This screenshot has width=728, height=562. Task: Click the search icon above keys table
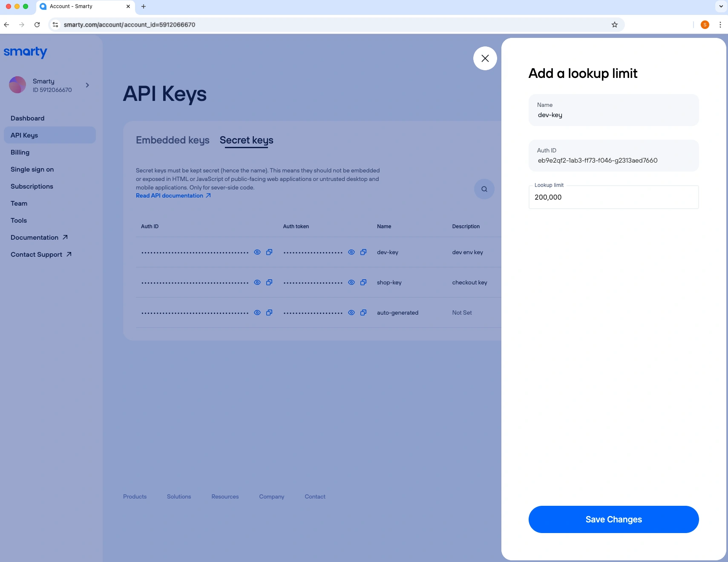[484, 189]
